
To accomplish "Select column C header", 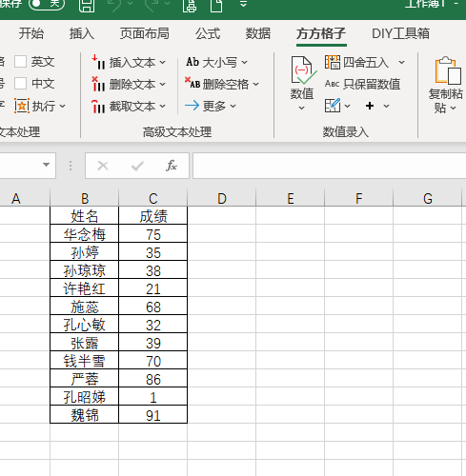I will pyautogui.click(x=153, y=198).
